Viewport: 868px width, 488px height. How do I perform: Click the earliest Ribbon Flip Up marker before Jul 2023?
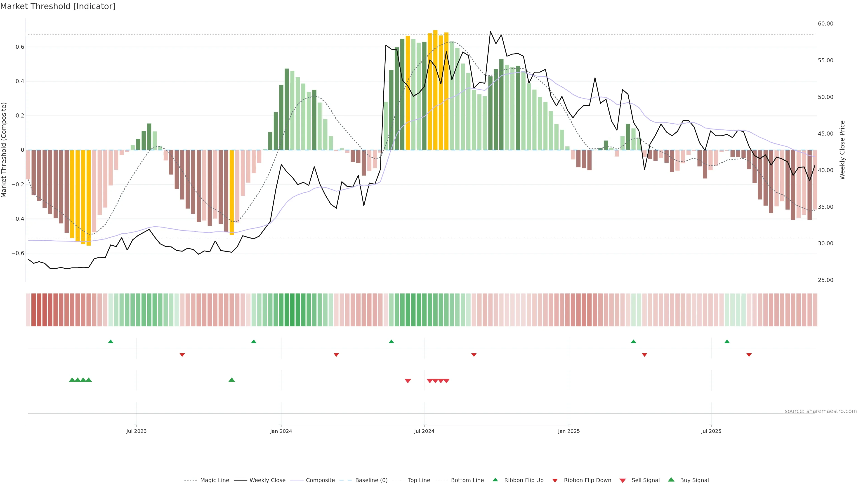pos(111,342)
